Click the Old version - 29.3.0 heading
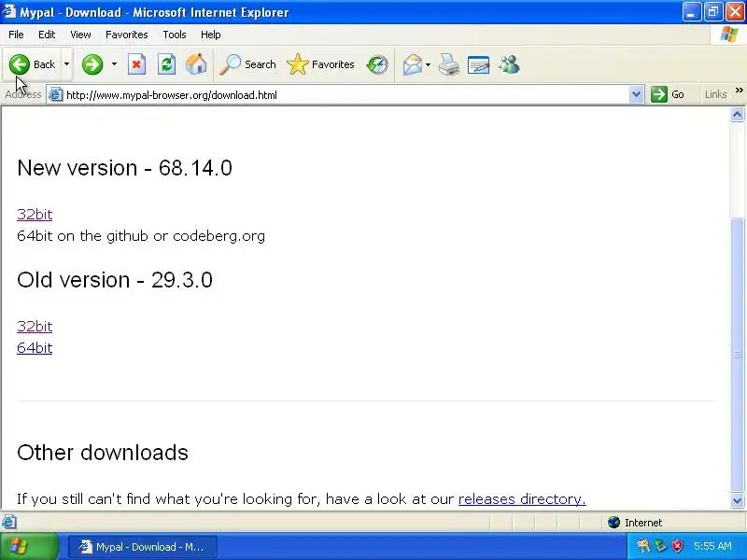The height and width of the screenshot is (560, 747). tap(115, 280)
